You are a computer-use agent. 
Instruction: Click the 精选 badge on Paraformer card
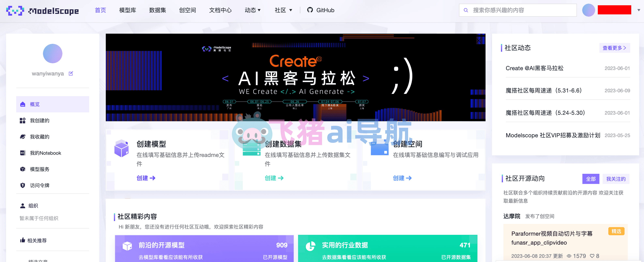point(616,231)
